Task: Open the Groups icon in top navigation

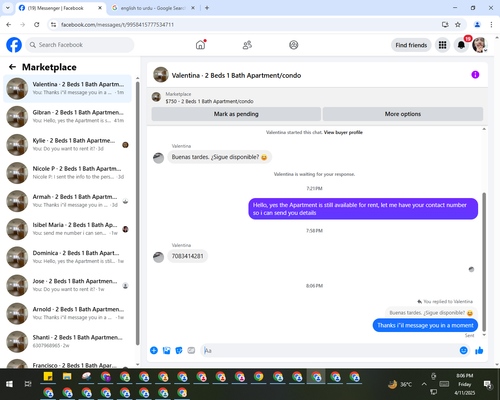Action: pos(294,45)
